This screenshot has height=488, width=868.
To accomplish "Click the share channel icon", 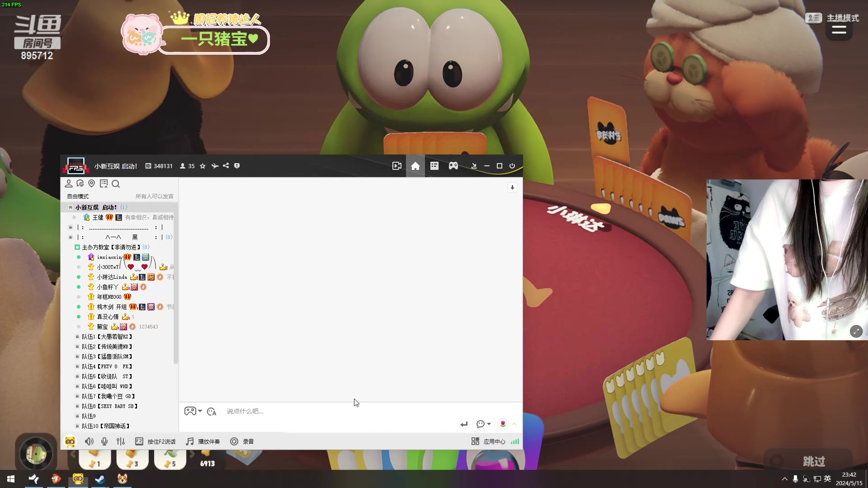I will coord(226,166).
